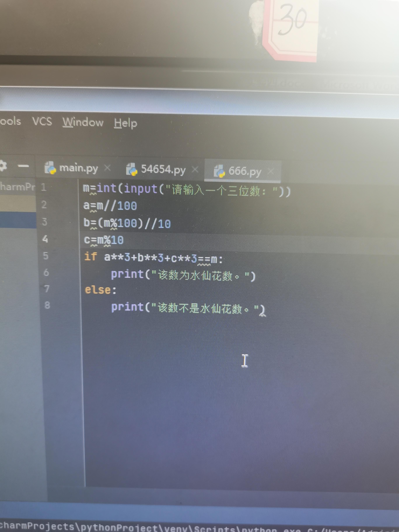This screenshot has height=532, width=399.
Task: Click line number 5 in the gutter
Action: coord(46,256)
